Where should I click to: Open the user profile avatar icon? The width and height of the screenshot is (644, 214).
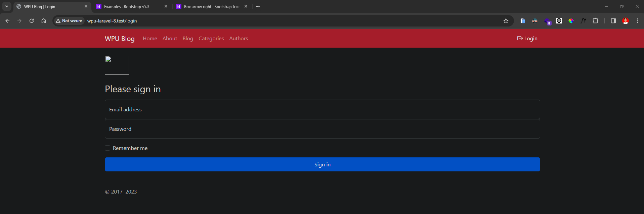pos(626,21)
